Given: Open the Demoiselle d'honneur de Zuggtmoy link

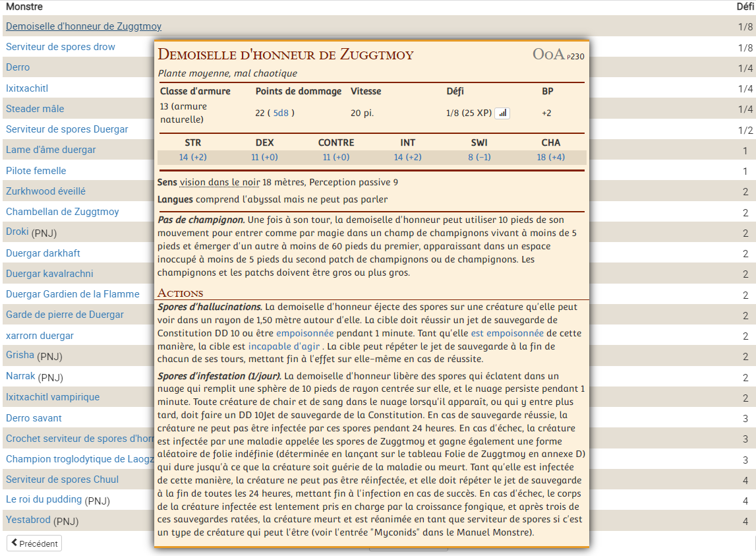Looking at the screenshot, I should tap(84, 26).
